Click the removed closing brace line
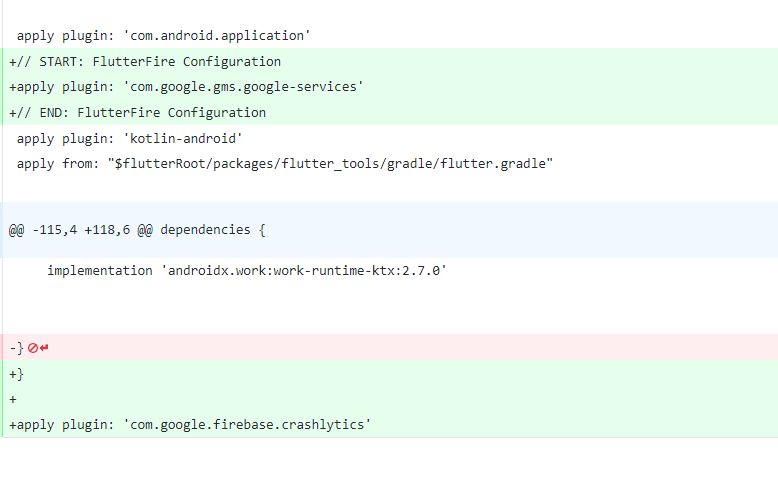 (390, 347)
